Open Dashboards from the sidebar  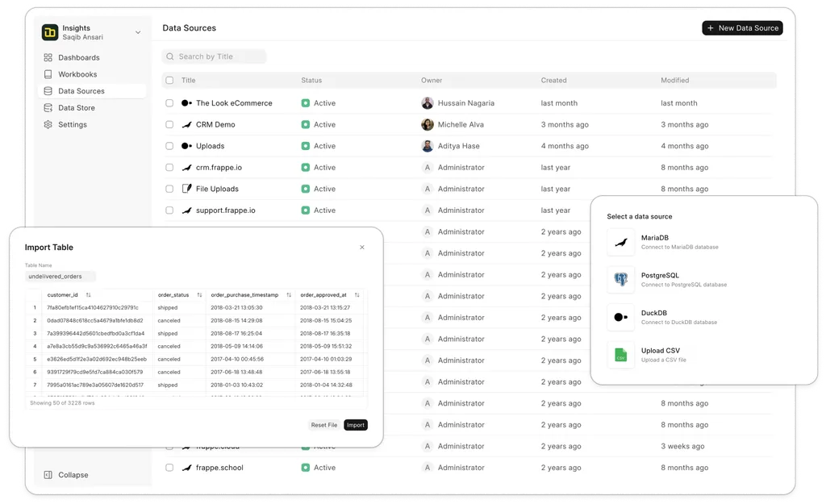78,58
